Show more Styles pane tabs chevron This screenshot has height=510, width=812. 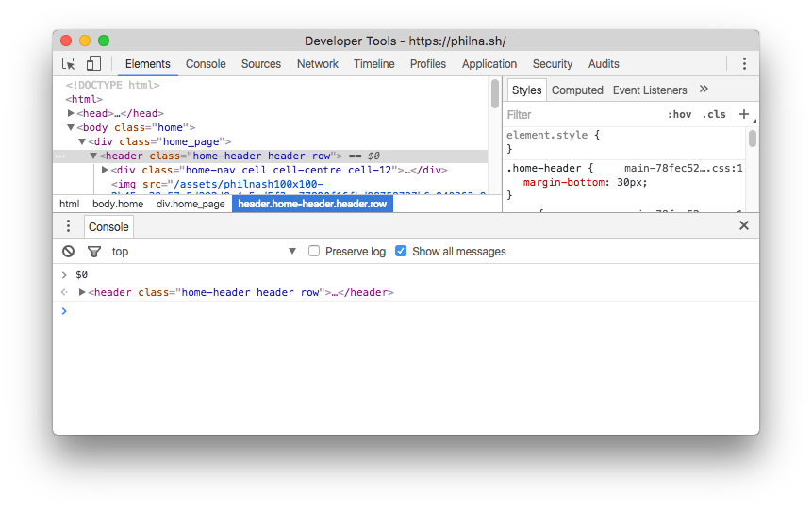704,89
